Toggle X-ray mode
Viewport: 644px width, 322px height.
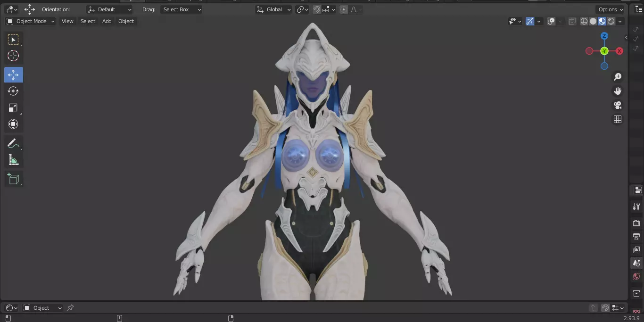(x=572, y=21)
